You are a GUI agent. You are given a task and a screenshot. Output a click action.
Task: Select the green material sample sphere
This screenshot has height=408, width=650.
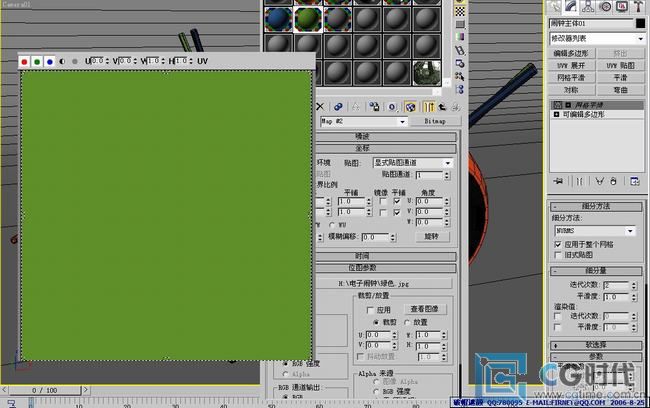pyautogui.click(x=308, y=19)
